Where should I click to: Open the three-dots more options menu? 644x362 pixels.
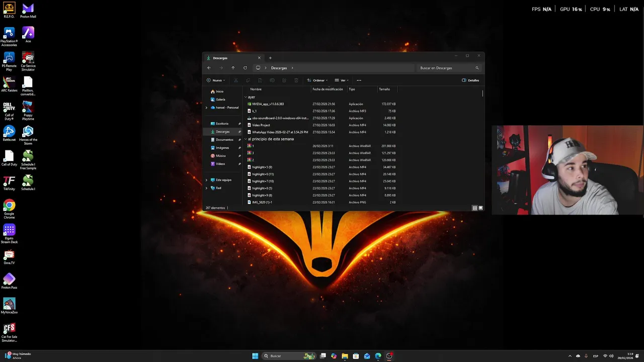point(359,80)
